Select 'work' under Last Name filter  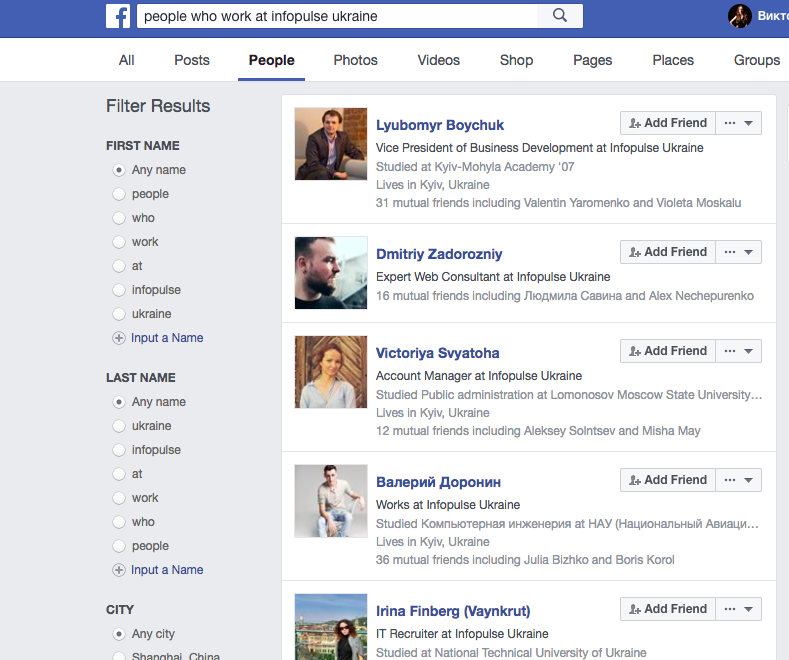[x=119, y=498]
